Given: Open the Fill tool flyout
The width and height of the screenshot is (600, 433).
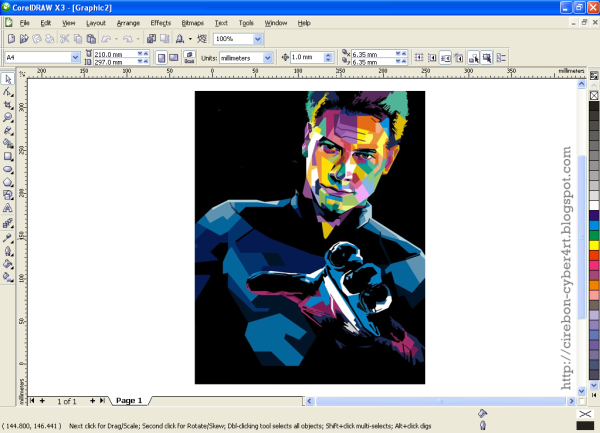Looking at the screenshot, I should [8, 264].
